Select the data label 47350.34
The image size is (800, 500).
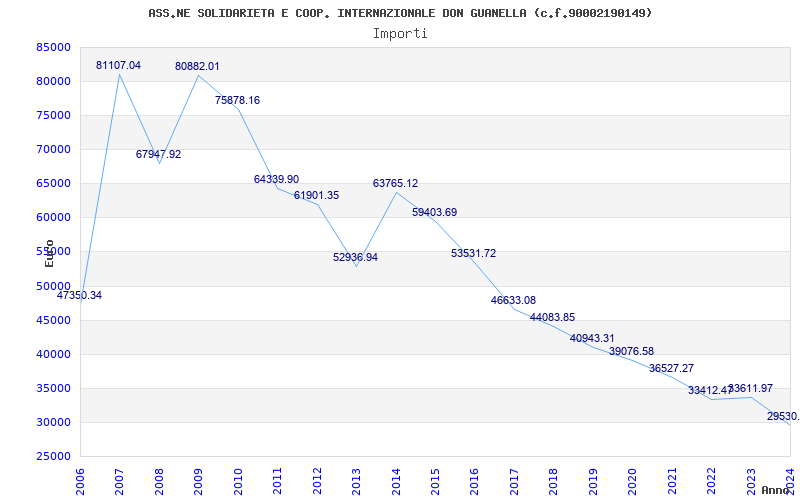click(79, 295)
